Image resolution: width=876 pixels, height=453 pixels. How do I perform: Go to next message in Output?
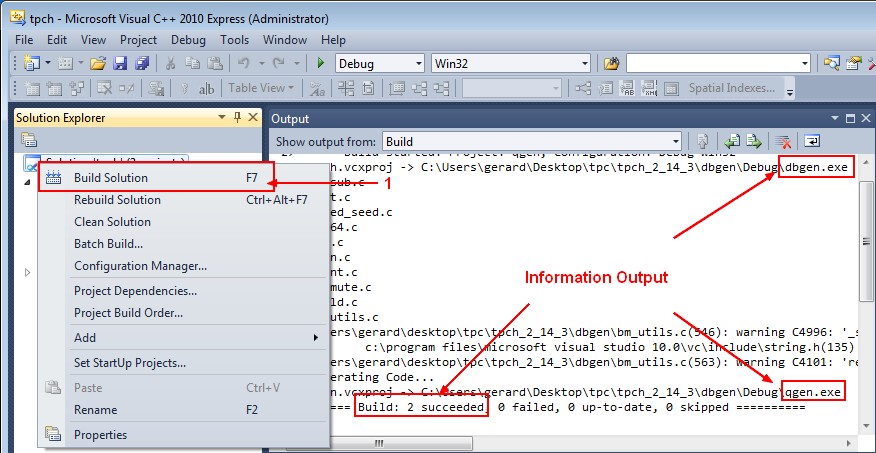[754, 142]
